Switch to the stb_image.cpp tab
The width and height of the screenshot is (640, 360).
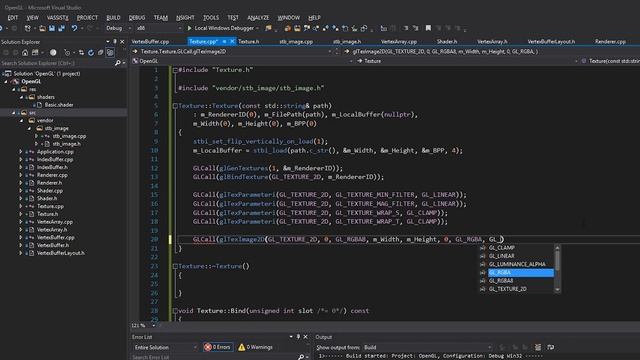pos(296,42)
